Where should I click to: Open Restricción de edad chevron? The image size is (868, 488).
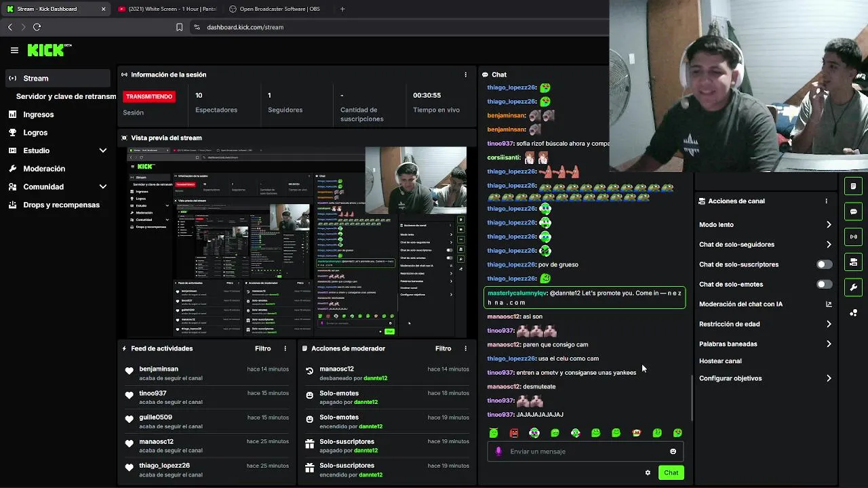[829, 324]
